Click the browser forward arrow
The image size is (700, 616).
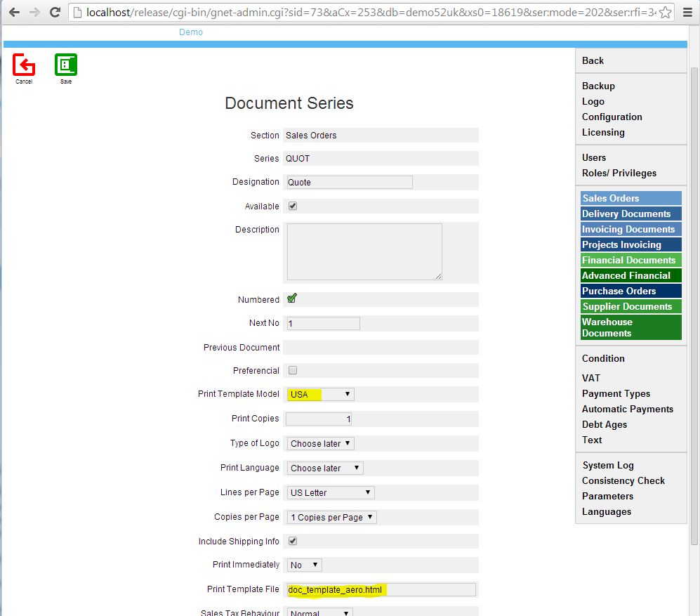(x=34, y=12)
